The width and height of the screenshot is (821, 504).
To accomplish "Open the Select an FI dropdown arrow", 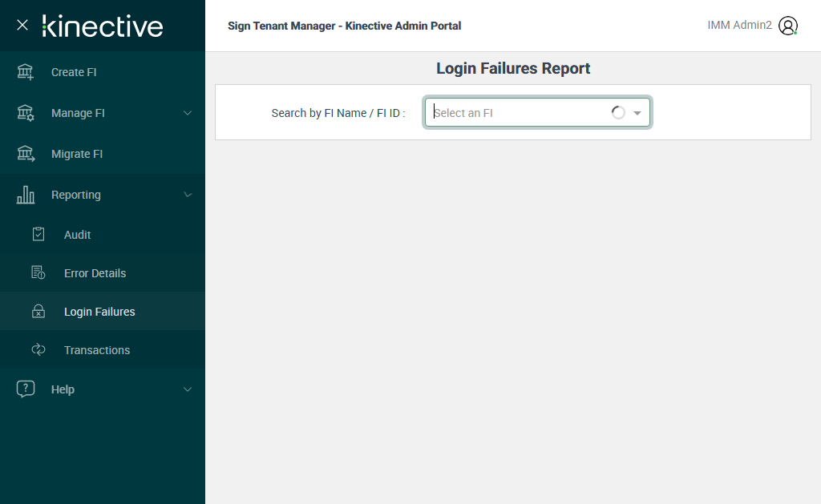I will click(x=637, y=113).
